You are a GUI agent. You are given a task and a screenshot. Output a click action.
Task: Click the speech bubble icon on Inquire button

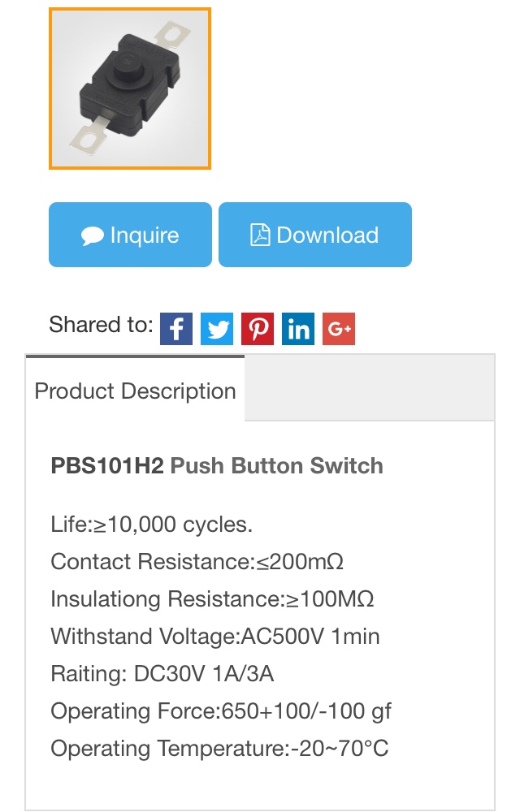(92, 234)
